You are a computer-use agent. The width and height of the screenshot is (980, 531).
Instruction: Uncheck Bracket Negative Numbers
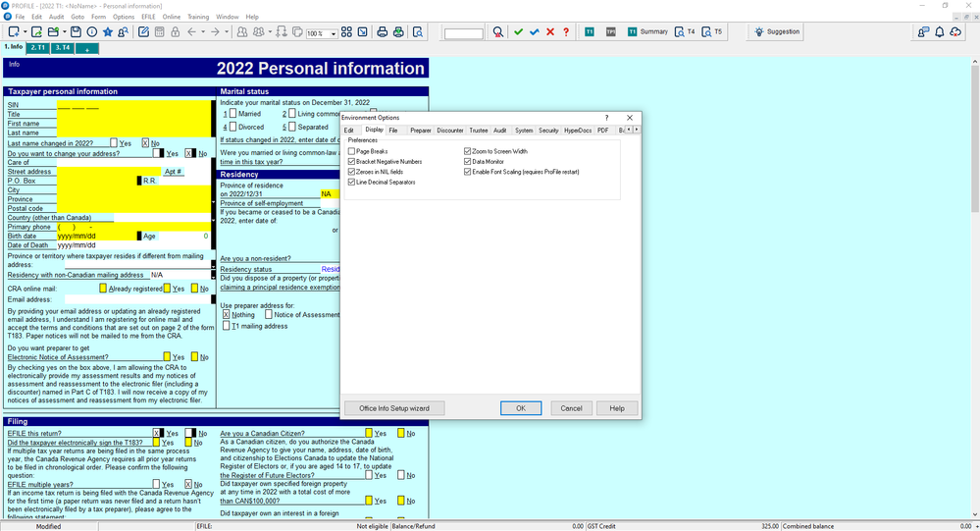351,161
